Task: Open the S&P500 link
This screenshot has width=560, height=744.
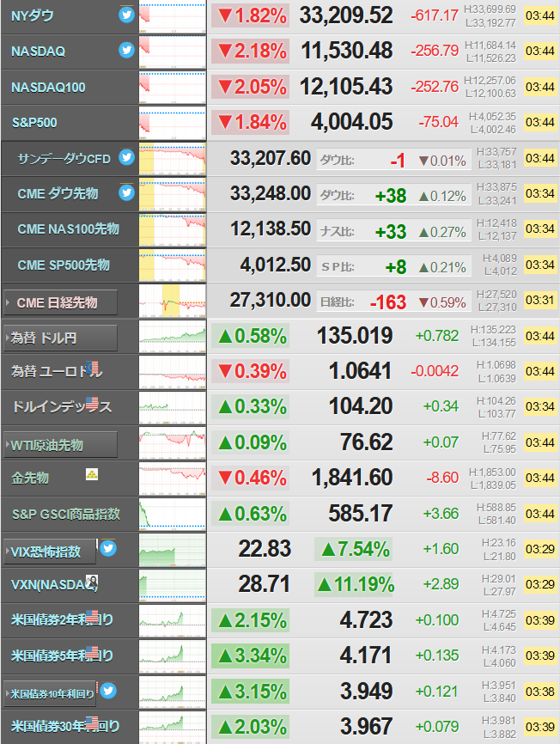Action: pyautogui.click(x=34, y=123)
